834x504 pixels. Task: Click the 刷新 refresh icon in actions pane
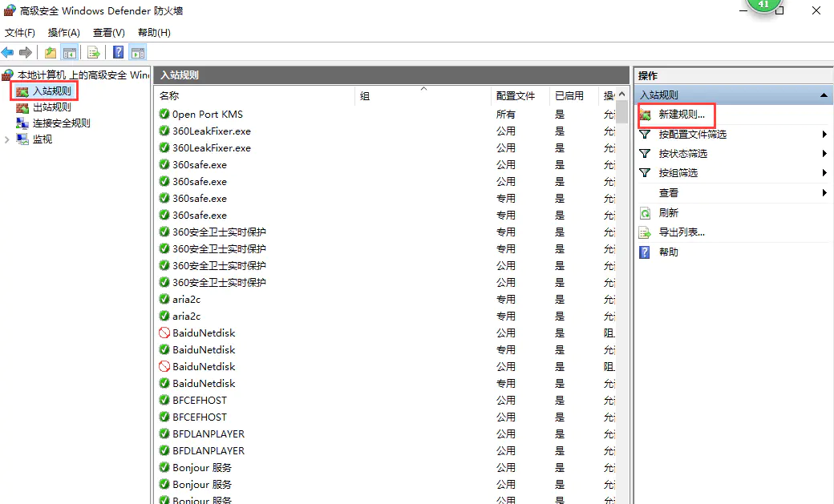645,213
